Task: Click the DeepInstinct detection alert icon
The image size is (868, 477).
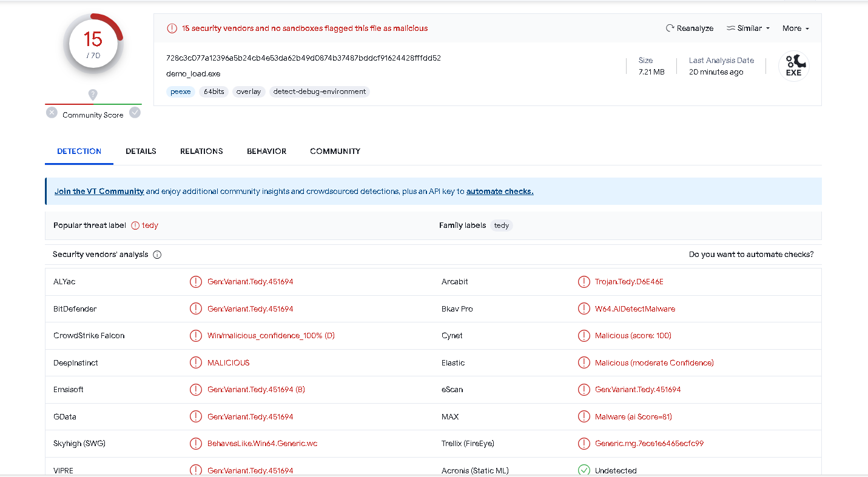Action: 196,362
